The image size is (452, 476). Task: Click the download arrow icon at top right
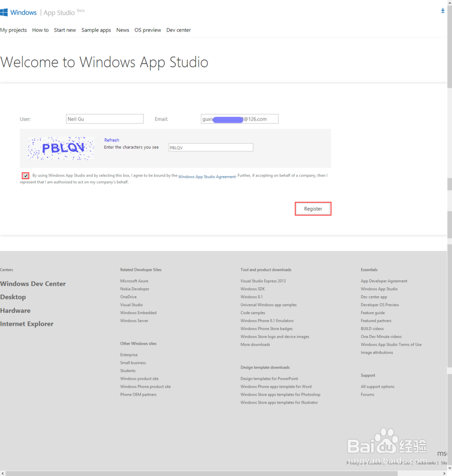tap(443, 11)
